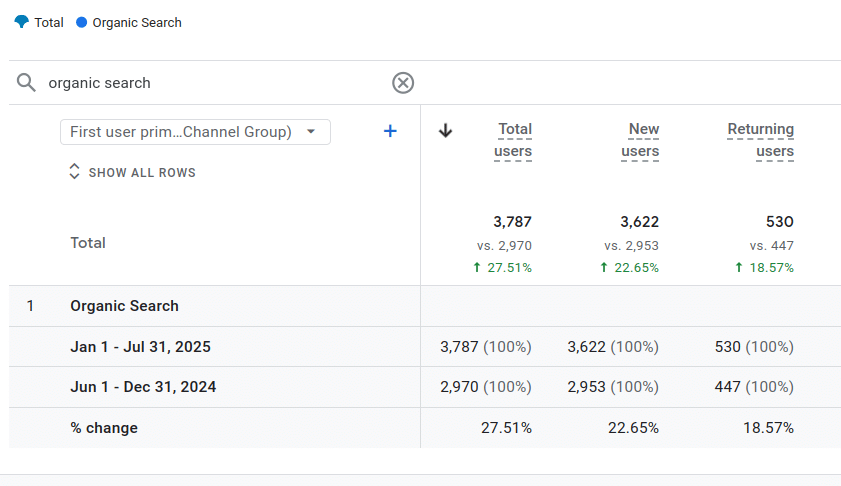Clear the search with the X icon
841x486 pixels.
(403, 83)
